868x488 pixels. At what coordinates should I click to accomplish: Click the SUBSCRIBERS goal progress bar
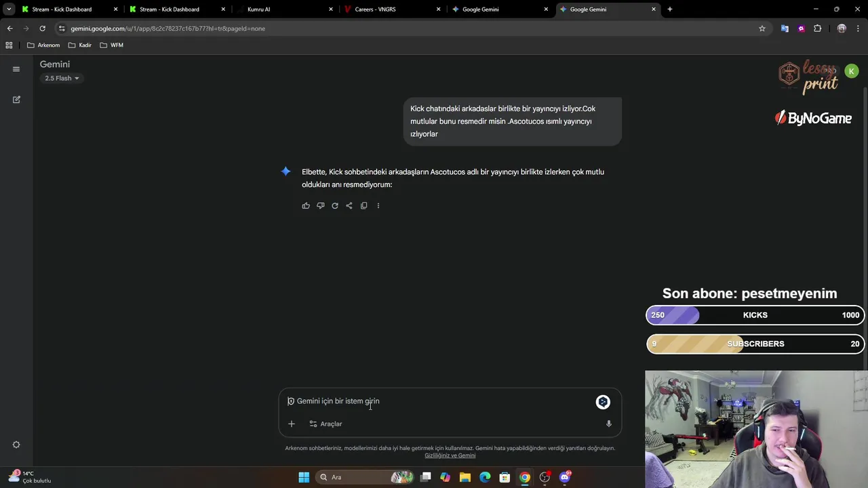click(755, 344)
